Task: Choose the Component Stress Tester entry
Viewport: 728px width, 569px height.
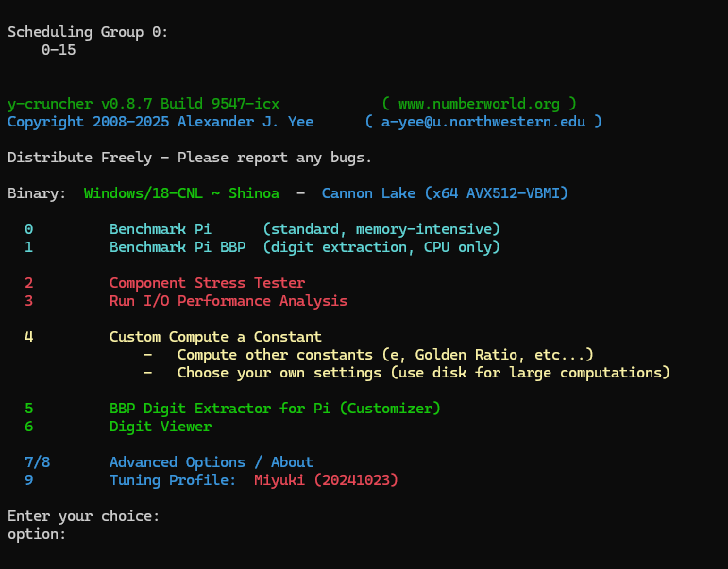Action: tap(207, 283)
